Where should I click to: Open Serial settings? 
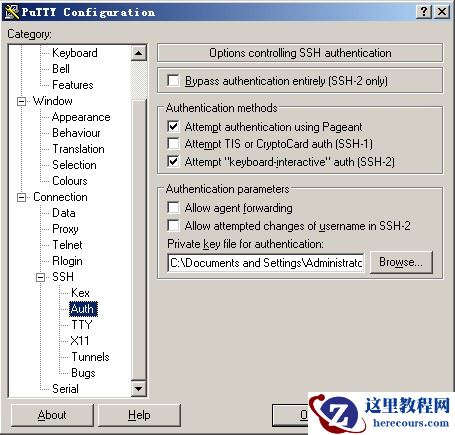coord(65,389)
